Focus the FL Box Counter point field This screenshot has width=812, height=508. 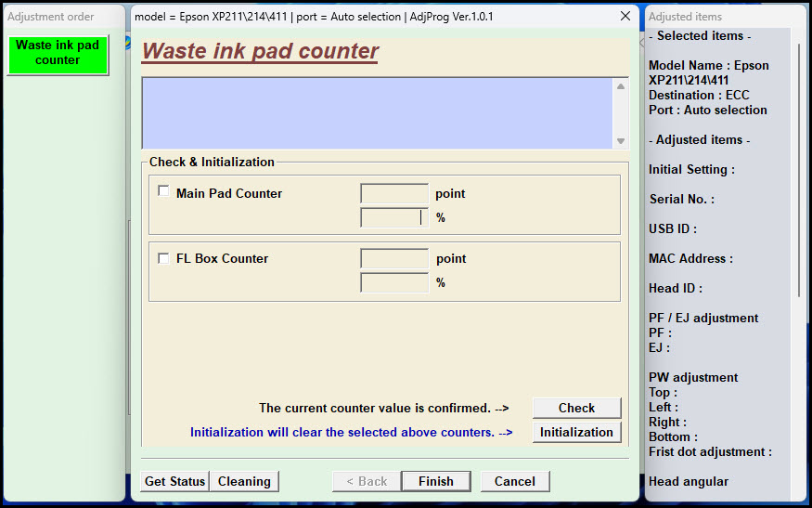(x=394, y=259)
